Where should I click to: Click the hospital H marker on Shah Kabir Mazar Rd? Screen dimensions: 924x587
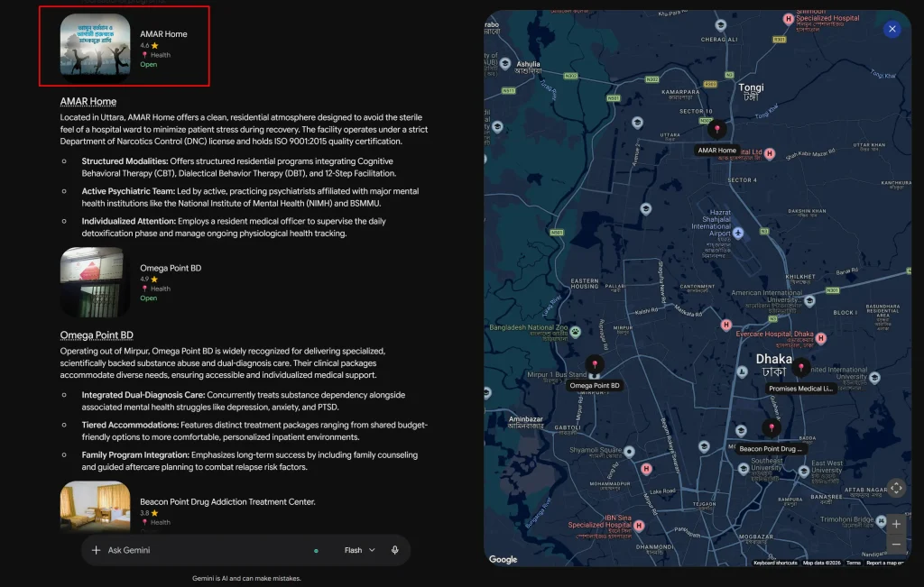[769, 154]
